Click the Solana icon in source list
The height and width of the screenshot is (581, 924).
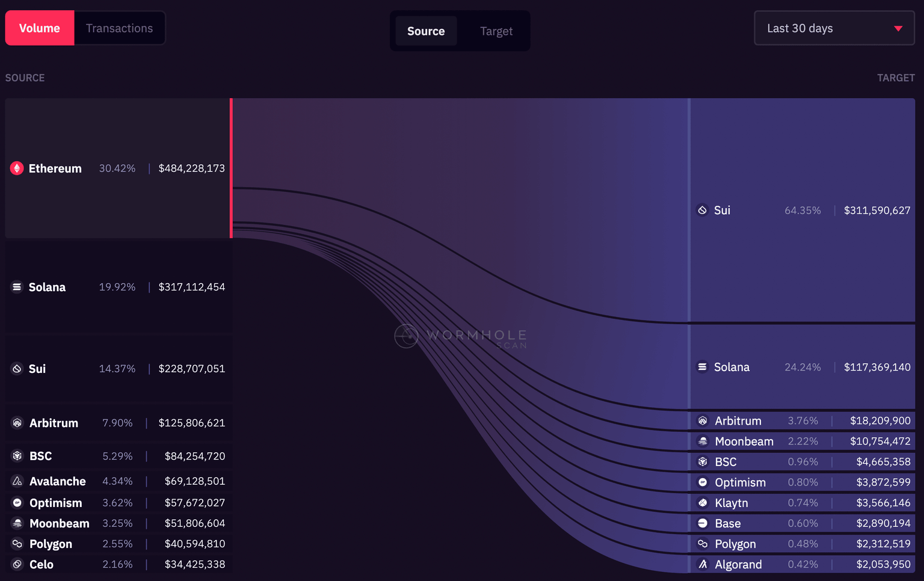(x=17, y=287)
